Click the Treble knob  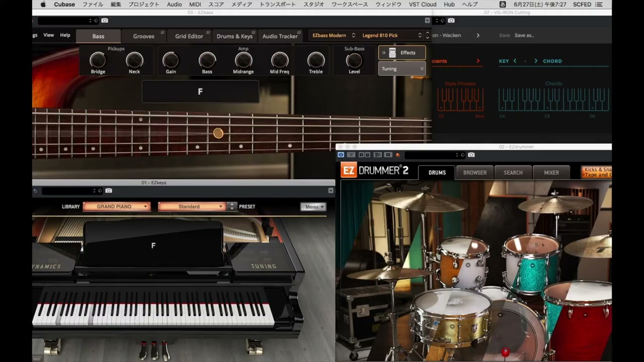pyautogui.click(x=316, y=60)
